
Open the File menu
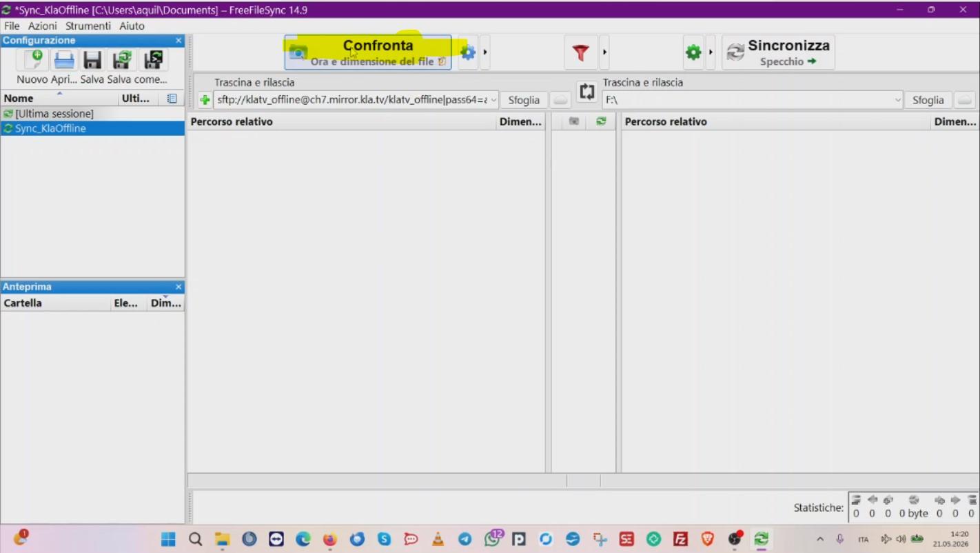coord(12,26)
